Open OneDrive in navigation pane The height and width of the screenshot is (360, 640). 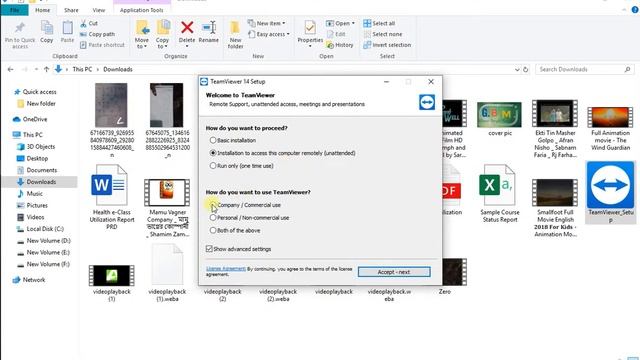tap(35, 119)
